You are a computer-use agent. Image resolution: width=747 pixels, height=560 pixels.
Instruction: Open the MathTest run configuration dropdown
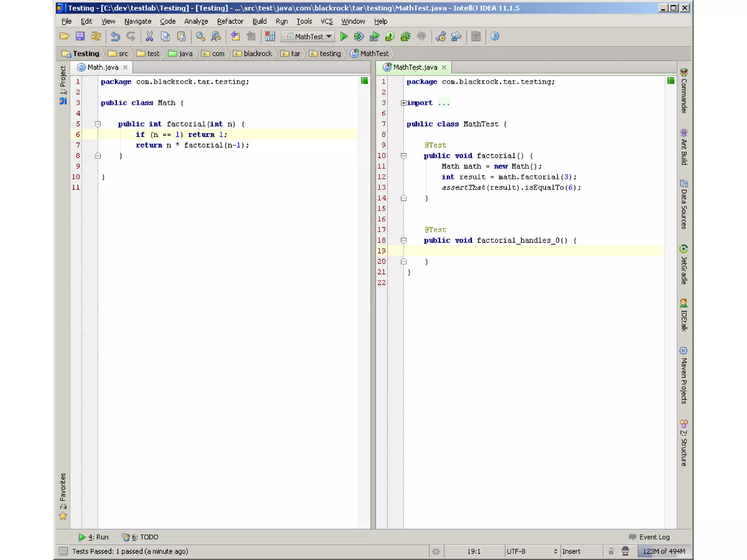point(309,36)
